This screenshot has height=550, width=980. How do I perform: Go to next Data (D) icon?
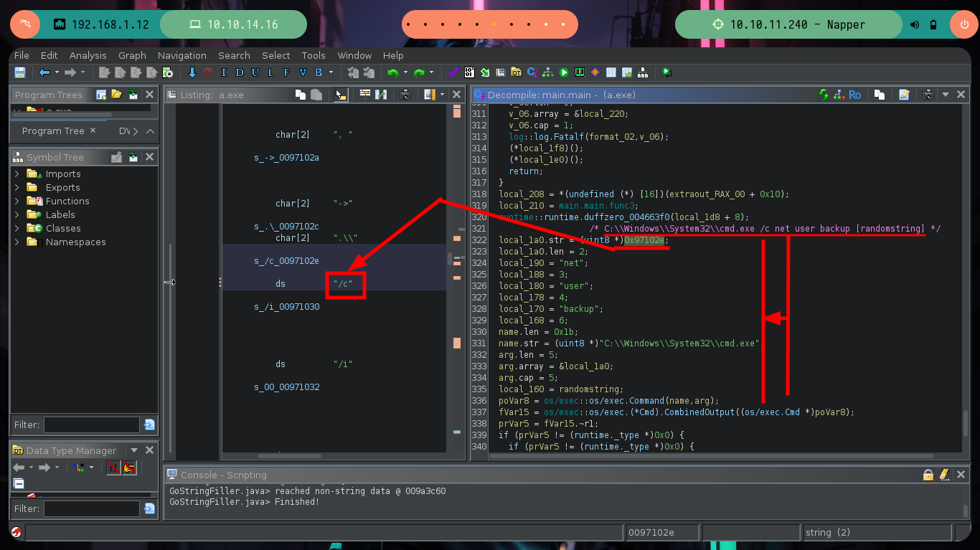[239, 72]
